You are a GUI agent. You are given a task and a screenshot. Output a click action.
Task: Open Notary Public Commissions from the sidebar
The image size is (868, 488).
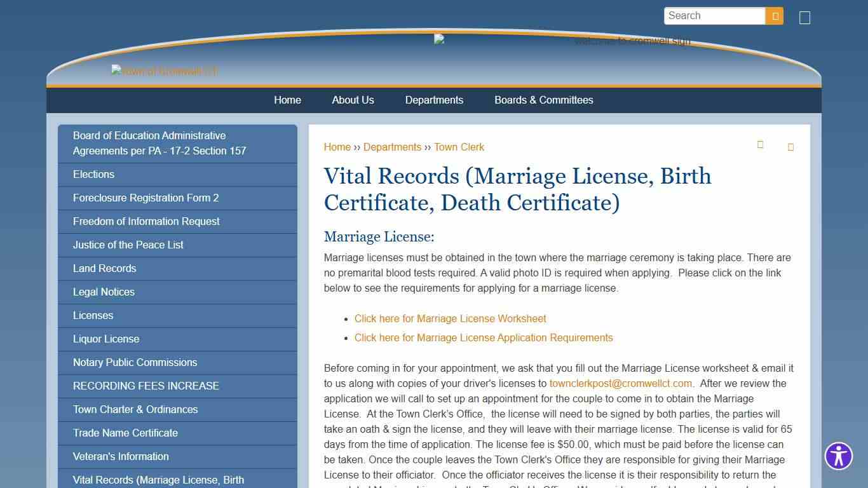135,362
